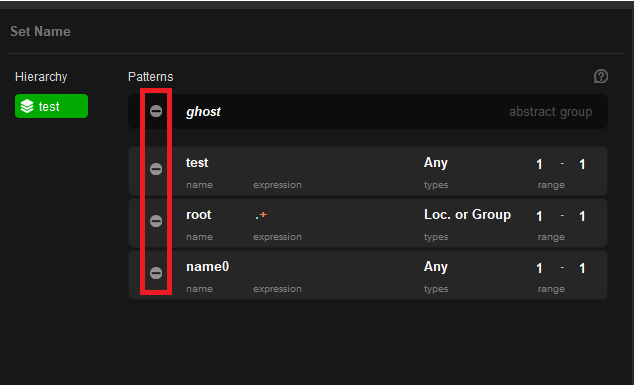Remove the name0 pattern row
Viewport: 634px width, 385px height.
(x=156, y=273)
